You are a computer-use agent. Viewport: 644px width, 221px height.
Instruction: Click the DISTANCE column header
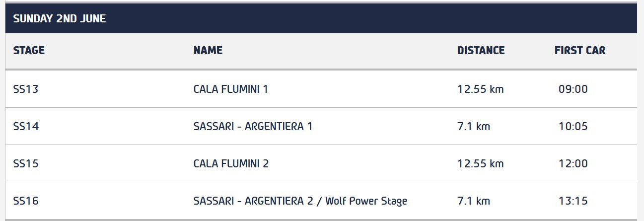[x=481, y=50]
